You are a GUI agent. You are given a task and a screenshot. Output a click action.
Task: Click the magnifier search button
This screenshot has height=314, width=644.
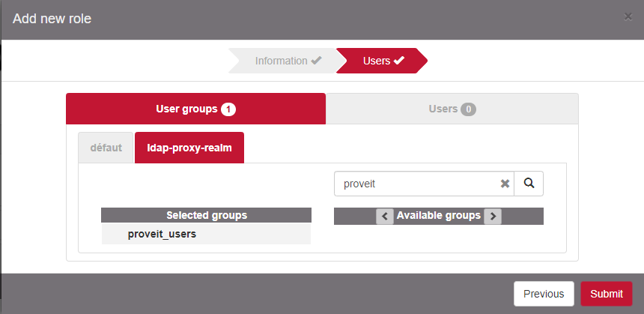click(x=529, y=184)
